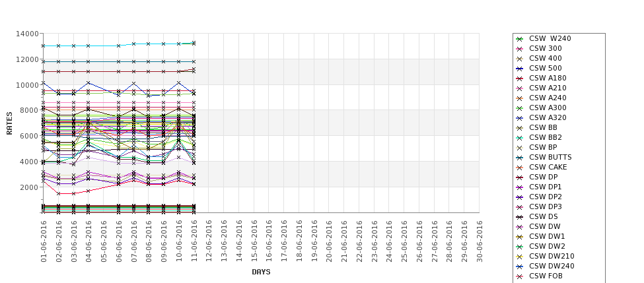Select the CSW FOB legend label
Viewport: 644px width, 283px height.
pos(546,276)
